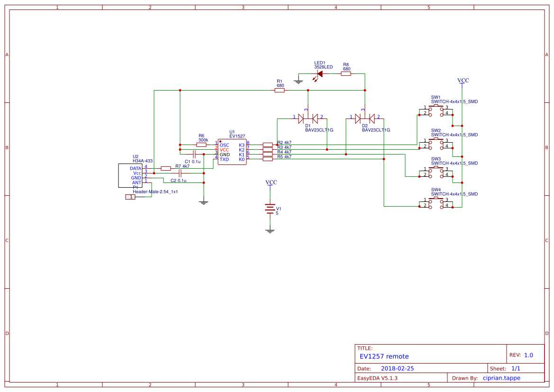Image resolution: width=554 pixels, height=392 pixels.
Task: Select the K0 pin label on U1
Action: click(x=242, y=159)
